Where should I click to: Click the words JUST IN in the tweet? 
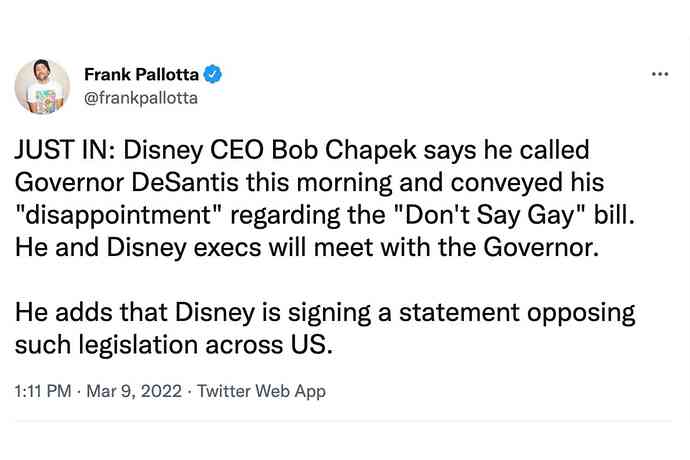(x=66, y=150)
